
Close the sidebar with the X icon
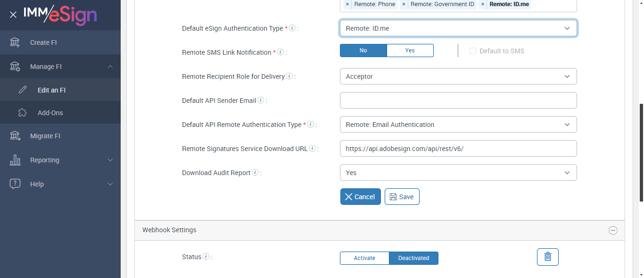click(13, 15)
